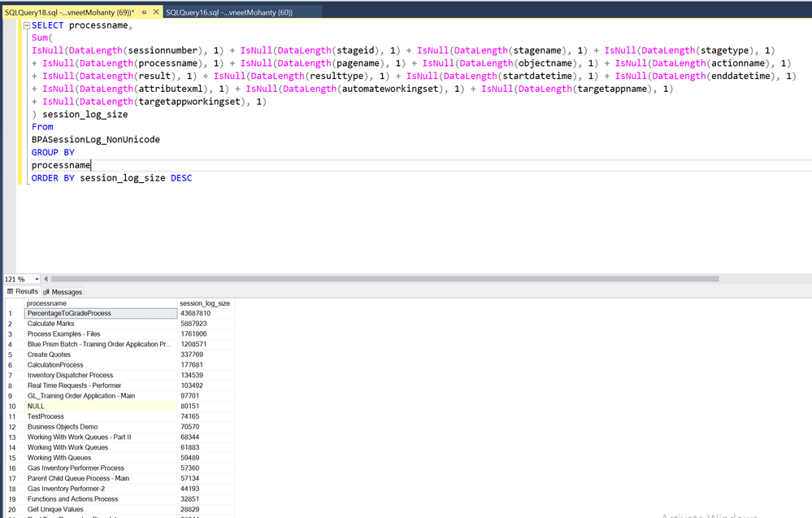The image size is (812, 518).
Task: Collapse the SELECT query outline block
Action: pyautogui.click(x=27, y=25)
